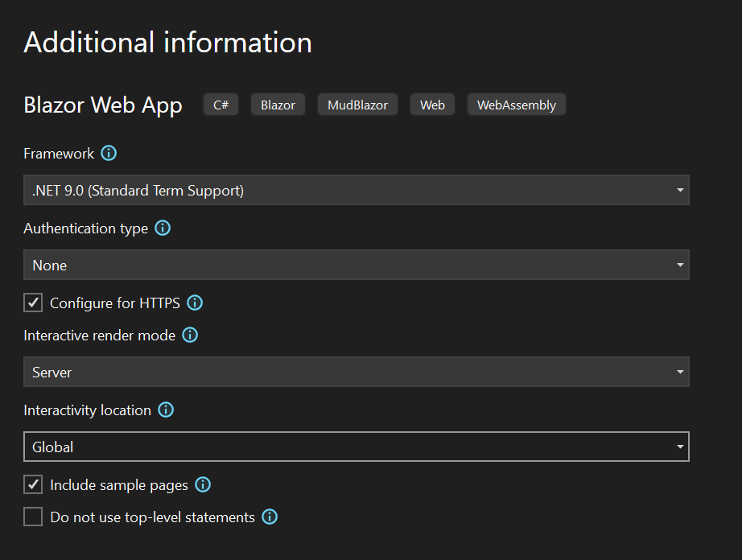Click the Authentication type info icon
The image size is (742, 560).
(163, 228)
